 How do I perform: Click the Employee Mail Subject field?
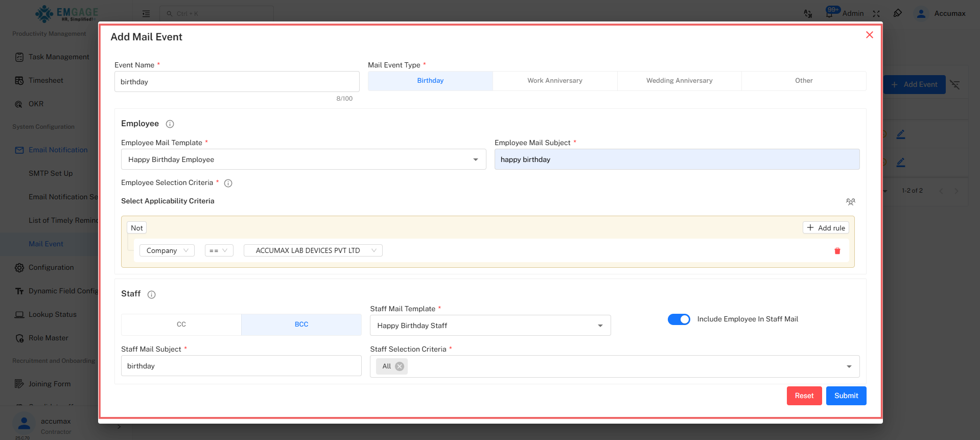[x=677, y=159]
